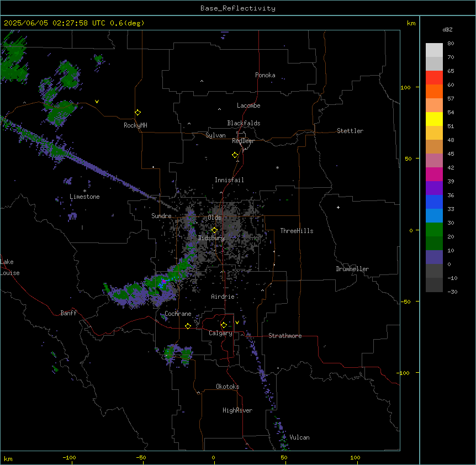Select the yellow v marker northwest of RockyMH
The image size is (476, 465).
pos(97,102)
